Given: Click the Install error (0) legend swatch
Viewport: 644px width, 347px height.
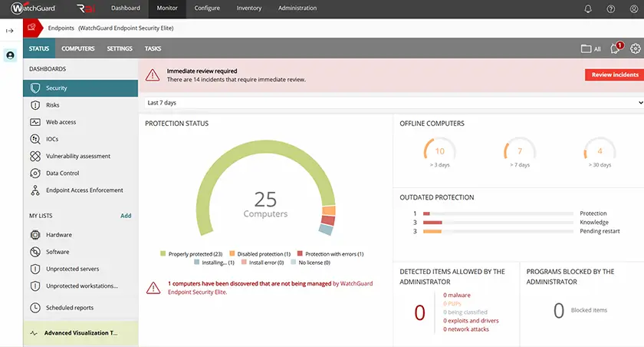Looking at the screenshot, I should (x=244, y=263).
